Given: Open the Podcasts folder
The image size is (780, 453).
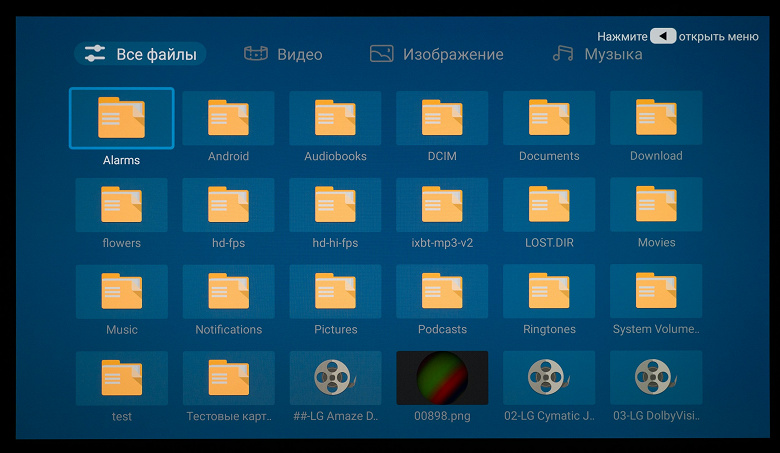Looking at the screenshot, I should tap(442, 291).
